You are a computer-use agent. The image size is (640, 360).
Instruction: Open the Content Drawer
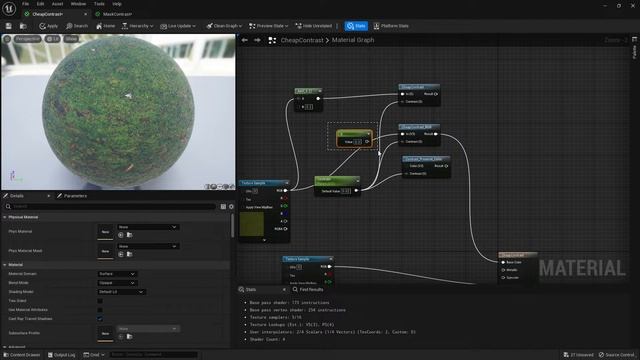pos(22,355)
